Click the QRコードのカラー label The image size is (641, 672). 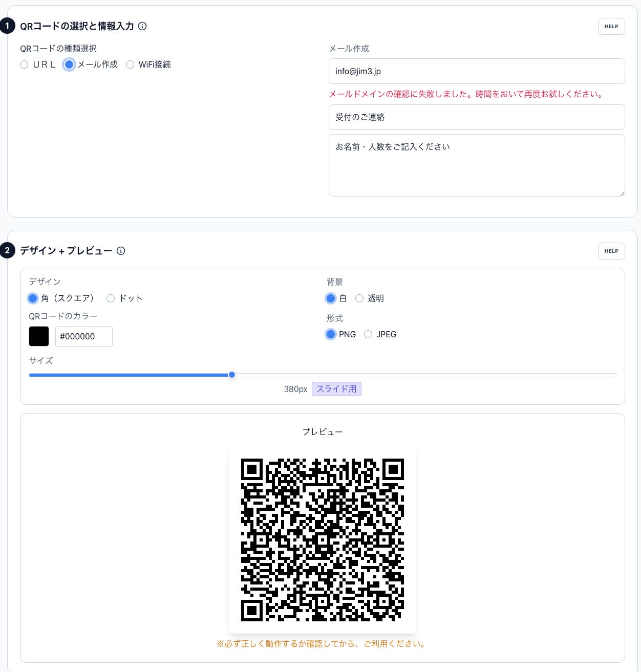(x=63, y=316)
